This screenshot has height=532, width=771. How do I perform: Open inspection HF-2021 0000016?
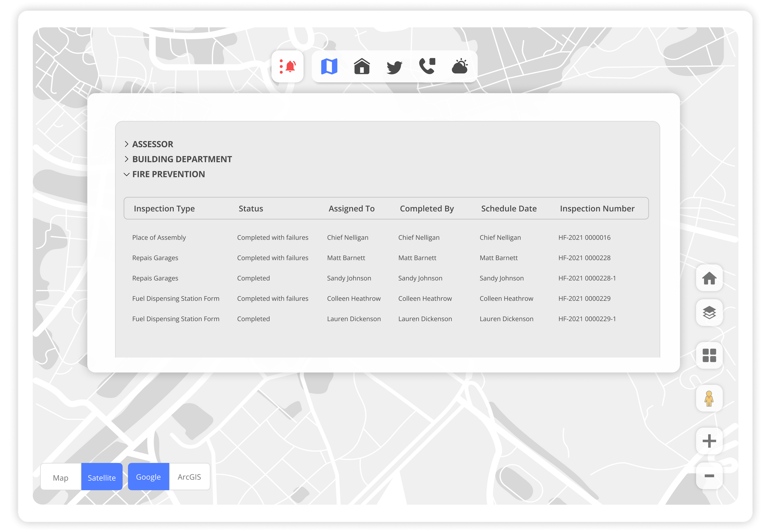pos(584,237)
